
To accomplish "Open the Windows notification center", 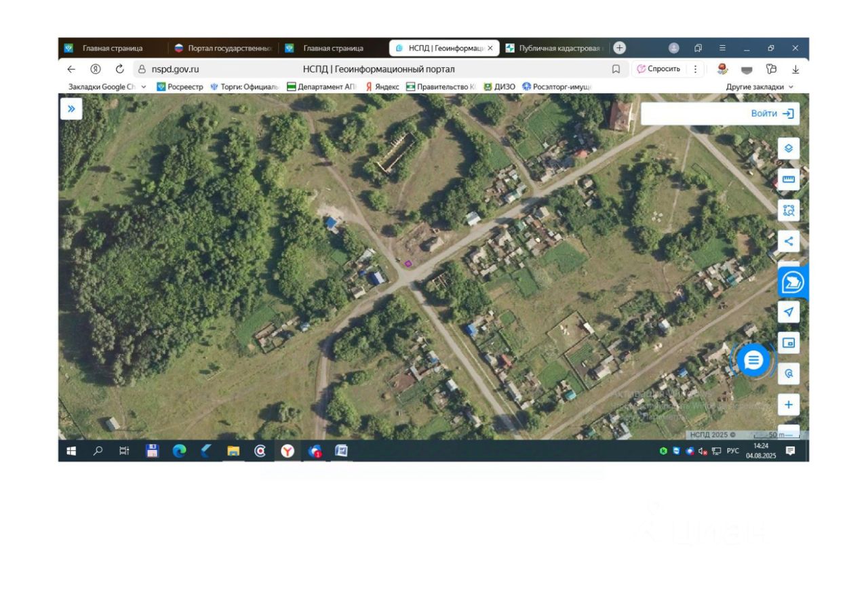I will pyautogui.click(x=790, y=451).
